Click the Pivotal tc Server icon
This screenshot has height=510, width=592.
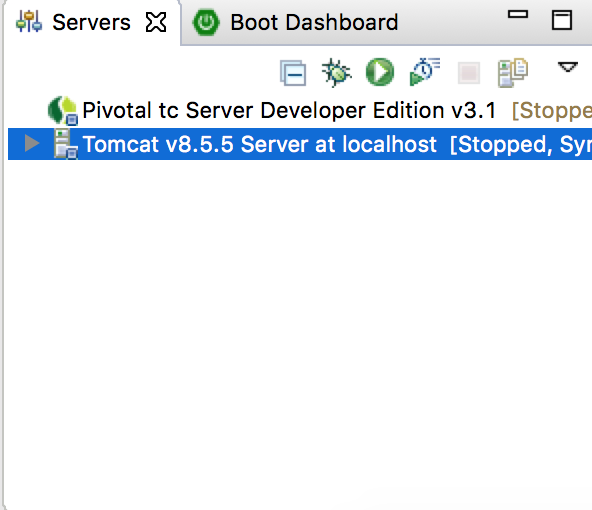click(63, 111)
